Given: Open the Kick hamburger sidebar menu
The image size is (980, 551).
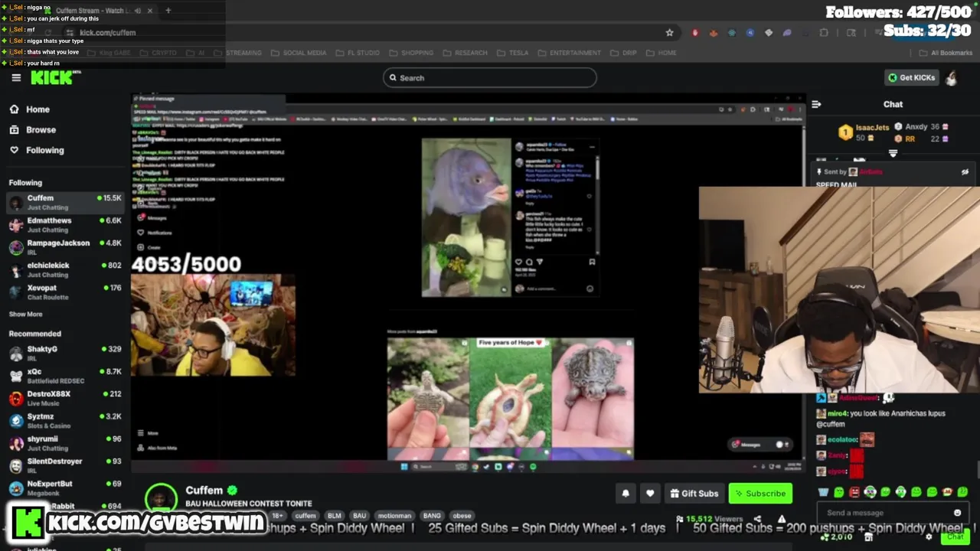Looking at the screenshot, I should 16,77.
